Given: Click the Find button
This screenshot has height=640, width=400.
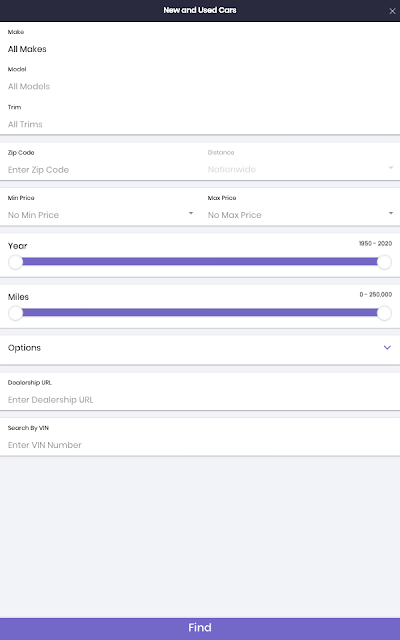Looking at the screenshot, I should (x=200, y=629).
